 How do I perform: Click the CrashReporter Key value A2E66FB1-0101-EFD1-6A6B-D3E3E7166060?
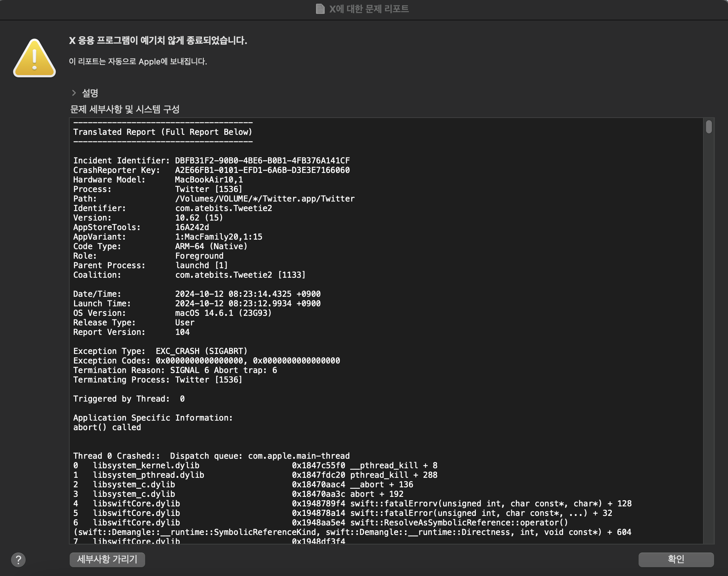(x=262, y=170)
